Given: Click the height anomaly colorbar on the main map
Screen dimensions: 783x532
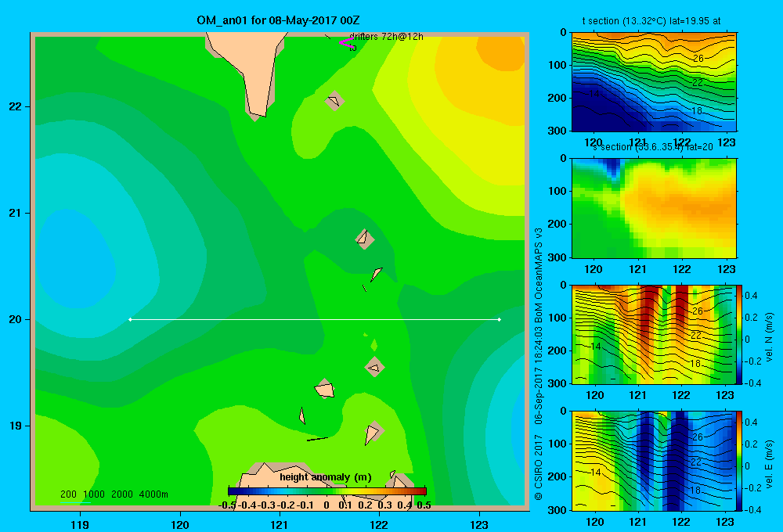Looking at the screenshot, I should (327, 491).
